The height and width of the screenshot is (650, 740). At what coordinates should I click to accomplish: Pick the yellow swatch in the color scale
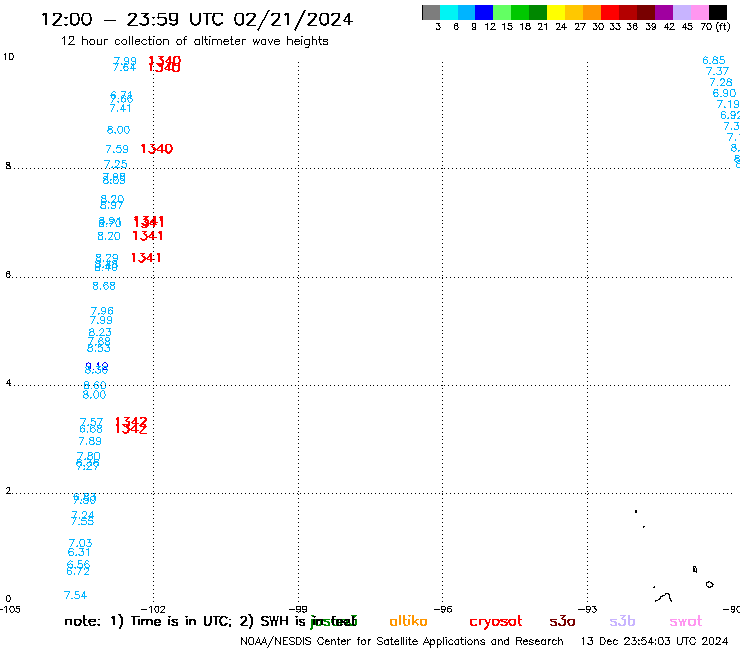pos(556,12)
